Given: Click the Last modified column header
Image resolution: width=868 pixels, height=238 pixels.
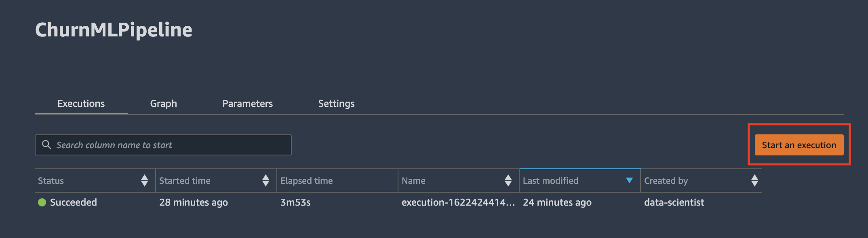Looking at the screenshot, I should pyautogui.click(x=550, y=181).
